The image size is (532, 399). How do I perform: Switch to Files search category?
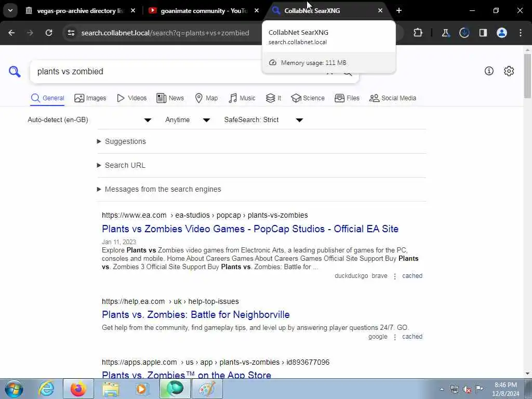point(347,98)
